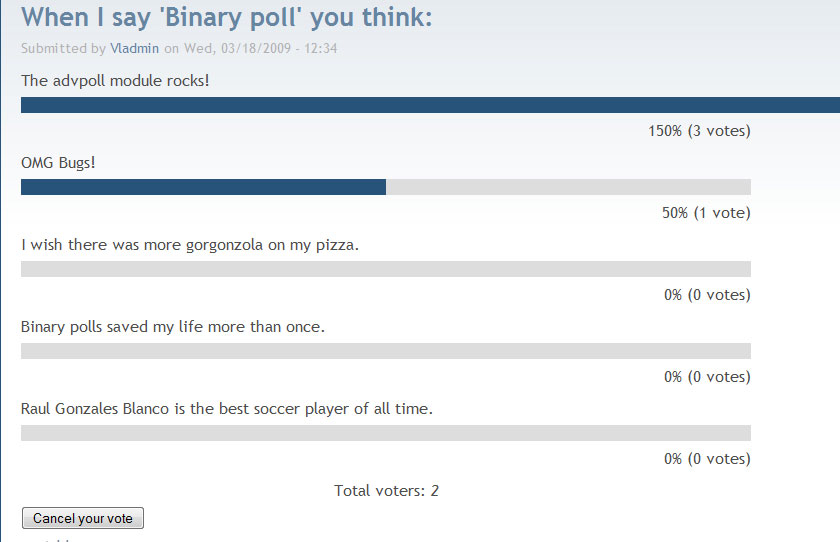The height and width of the screenshot is (542, 840).
Task: Click the 'Cancel your vote' button
Action: [x=83, y=518]
